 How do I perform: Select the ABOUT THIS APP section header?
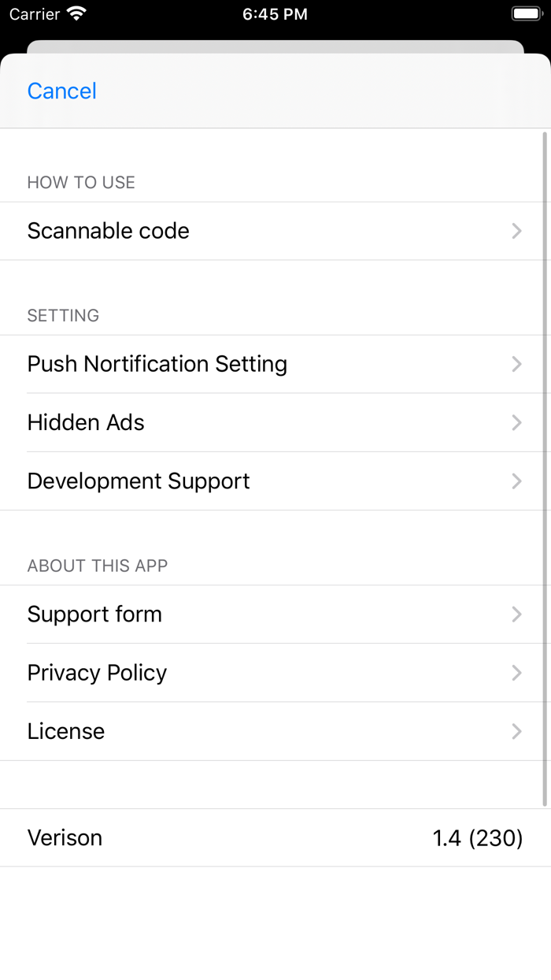(x=98, y=565)
